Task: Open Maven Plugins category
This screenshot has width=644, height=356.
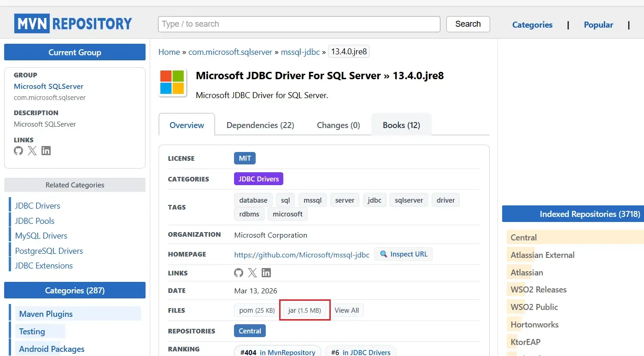Action: pyautogui.click(x=46, y=314)
